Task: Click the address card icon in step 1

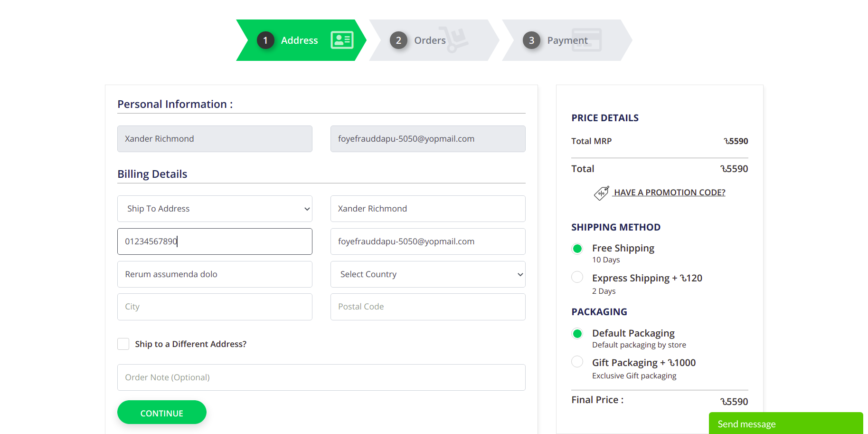Action: click(x=342, y=40)
